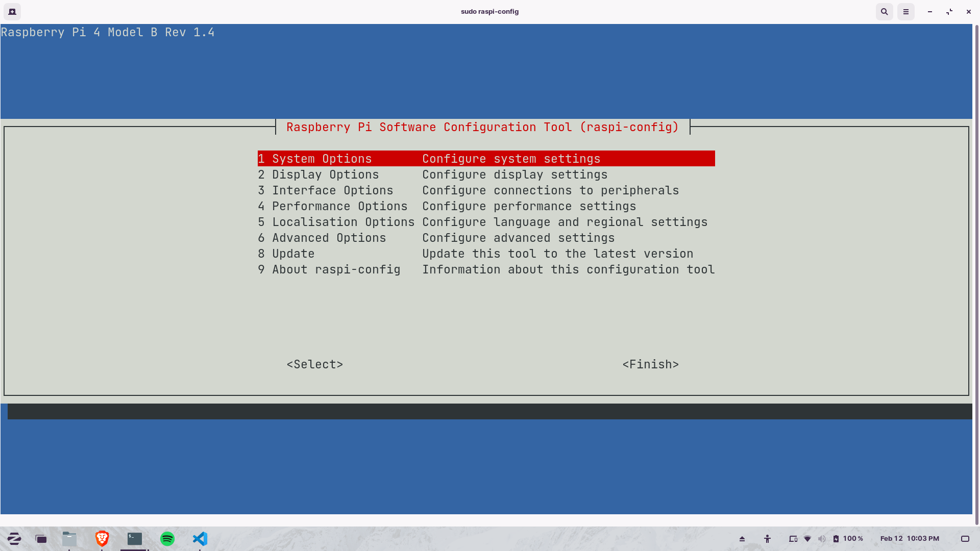The height and width of the screenshot is (551, 980).
Task: Click "Information about this configuration tool" text
Action: click(x=569, y=269)
